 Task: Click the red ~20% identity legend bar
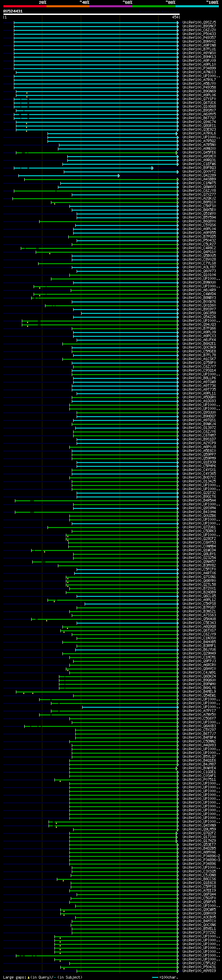click(25, 6)
